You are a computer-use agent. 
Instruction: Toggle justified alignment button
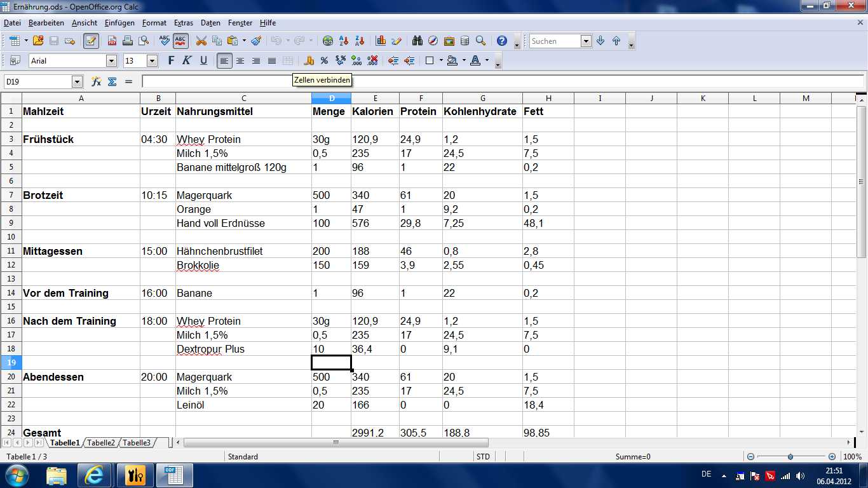tap(272, 60)
